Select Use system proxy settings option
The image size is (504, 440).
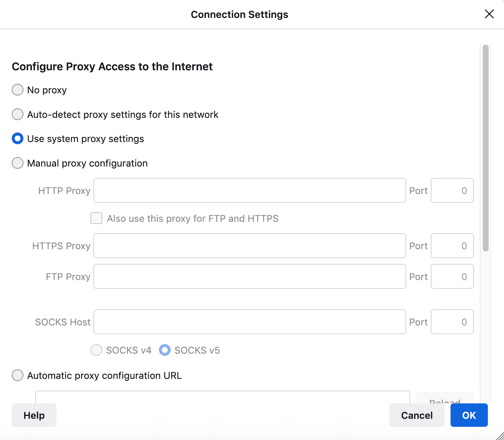18,138
